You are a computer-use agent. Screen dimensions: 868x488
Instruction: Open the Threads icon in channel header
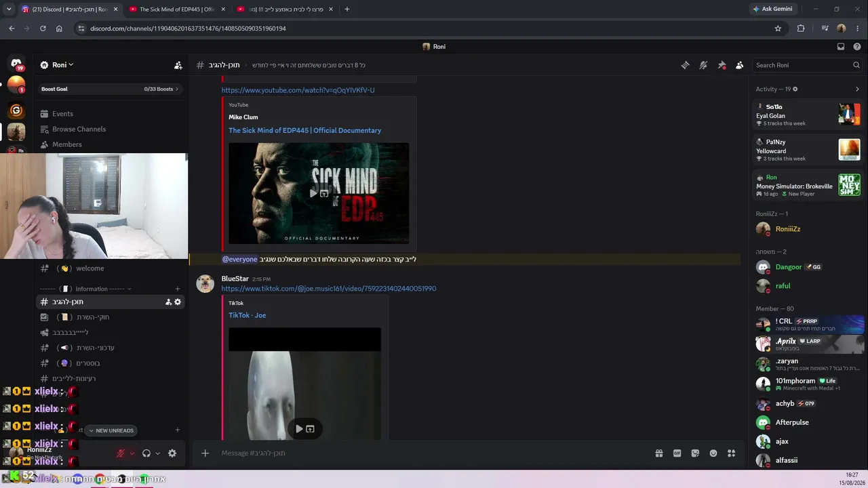(685, 65)
